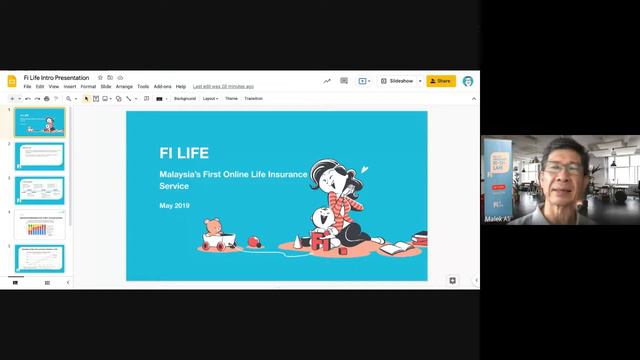Click the Theme button
Screen dimensions: 640x360
tap(231, 99)
